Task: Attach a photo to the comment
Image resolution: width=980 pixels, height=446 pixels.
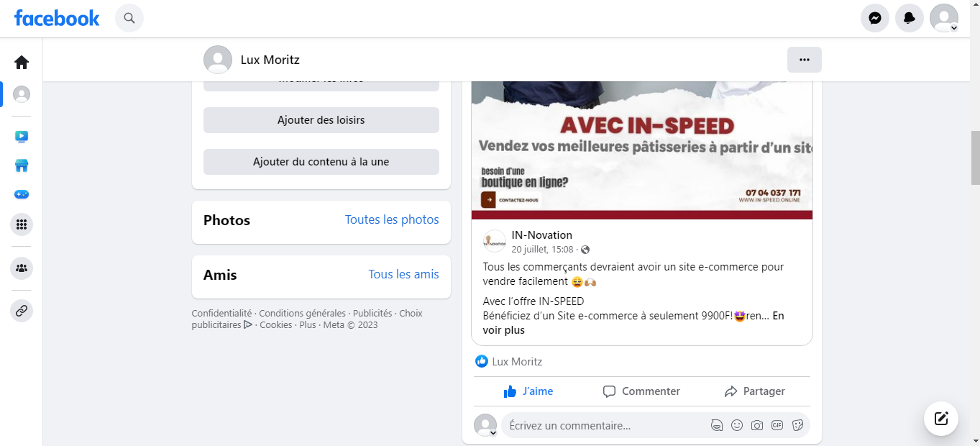Action: 756,425
